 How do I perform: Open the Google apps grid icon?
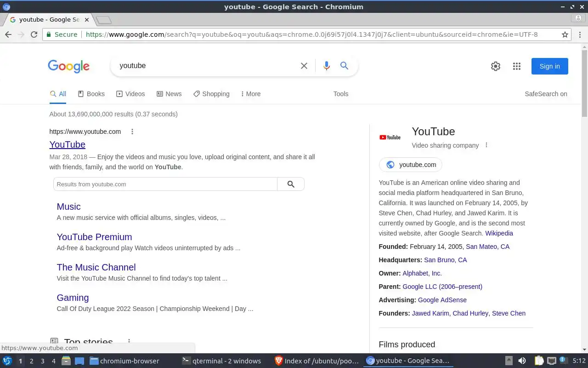pyautogui.click(x=517, y=66)
